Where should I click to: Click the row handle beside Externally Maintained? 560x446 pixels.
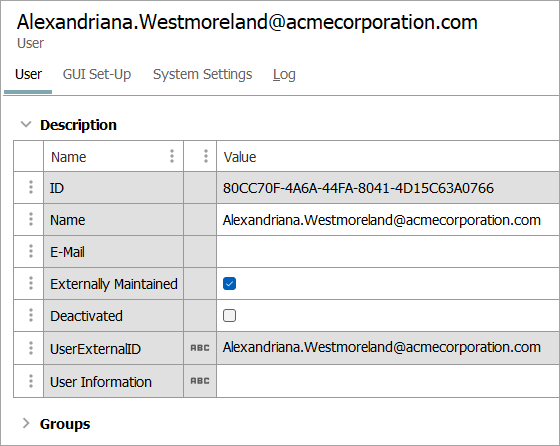pos(31,283)
